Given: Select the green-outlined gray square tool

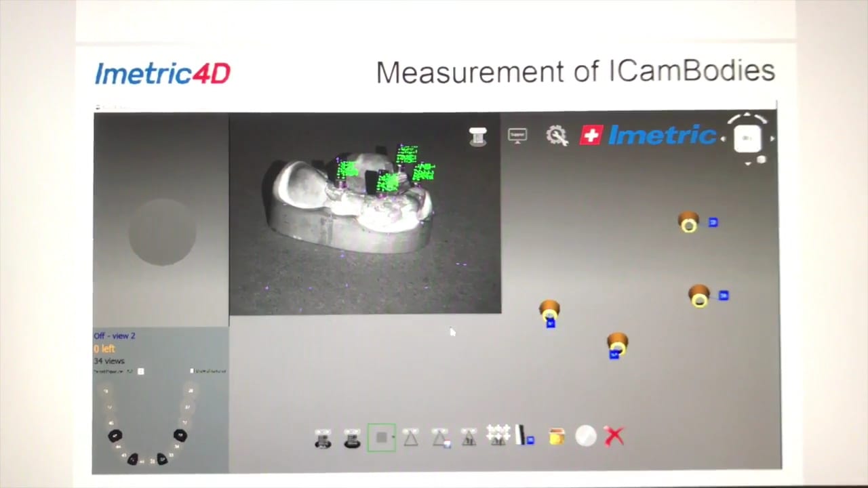Looking at the screenshot, I should tap(381, 438).
